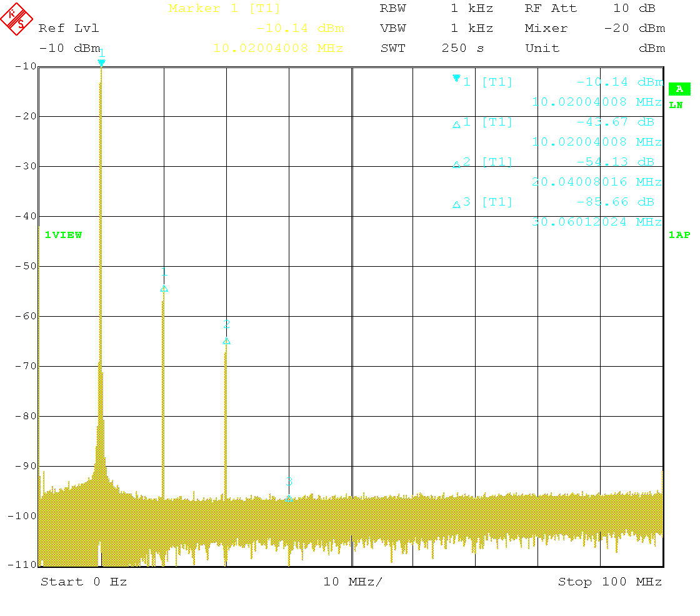Click the -54.13 dB delta value

click(615, 162)
